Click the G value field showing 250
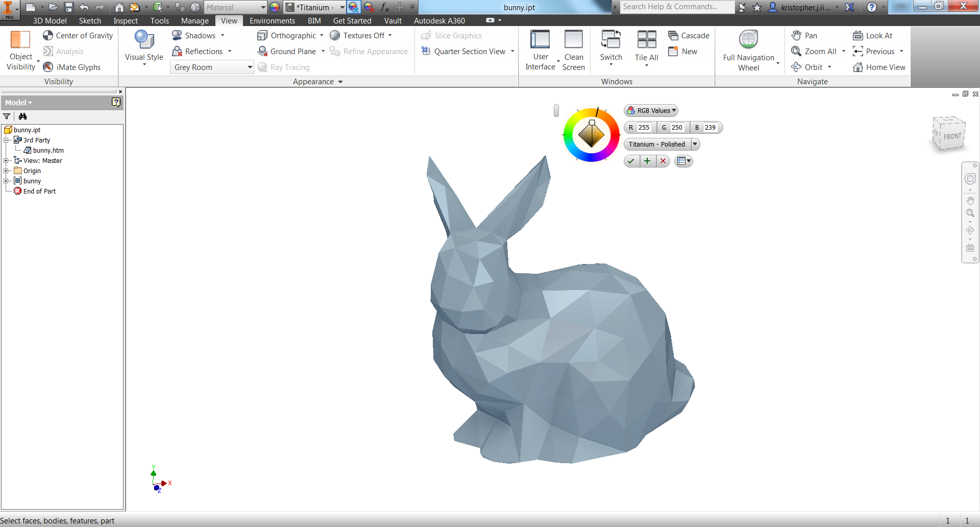 pos(677,128)
